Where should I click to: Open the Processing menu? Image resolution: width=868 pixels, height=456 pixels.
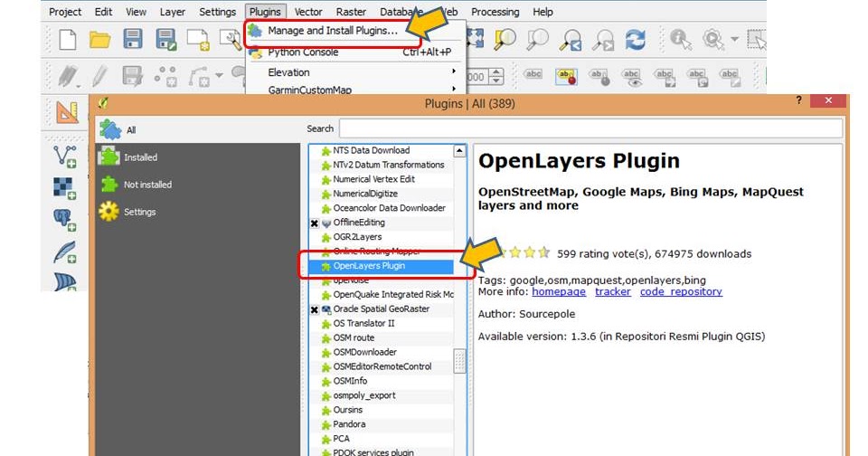point(495,12)
